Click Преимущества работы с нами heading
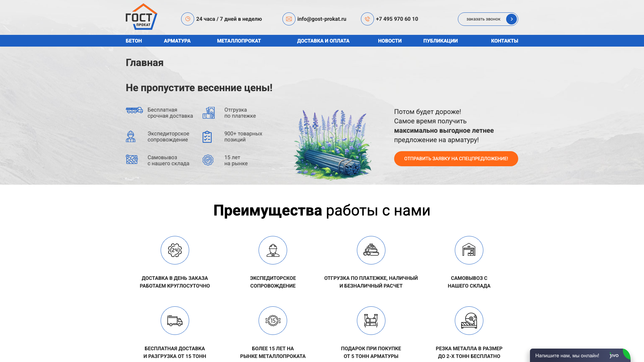 click(x=322, y=210)
